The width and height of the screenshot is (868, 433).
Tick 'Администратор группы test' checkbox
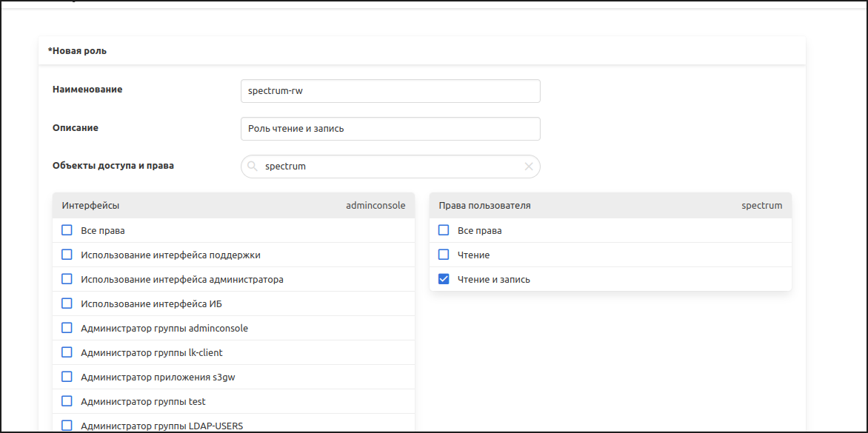click(67, 401)
